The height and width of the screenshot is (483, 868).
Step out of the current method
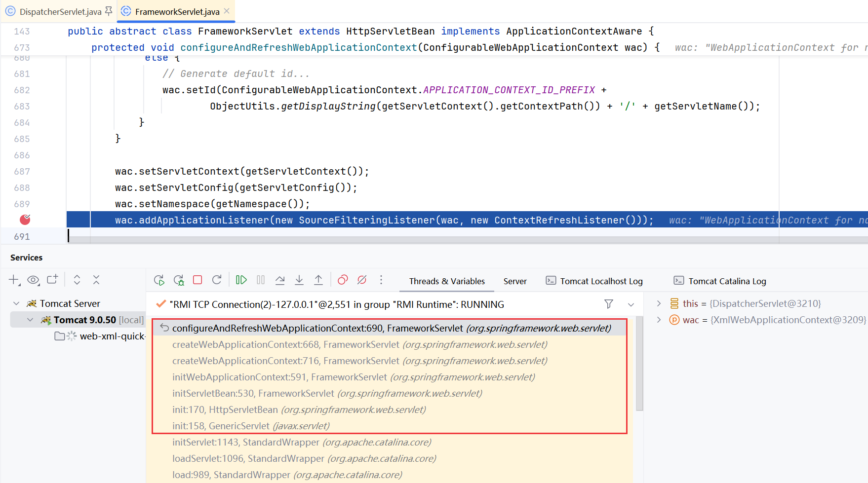[x=318, y=280]
